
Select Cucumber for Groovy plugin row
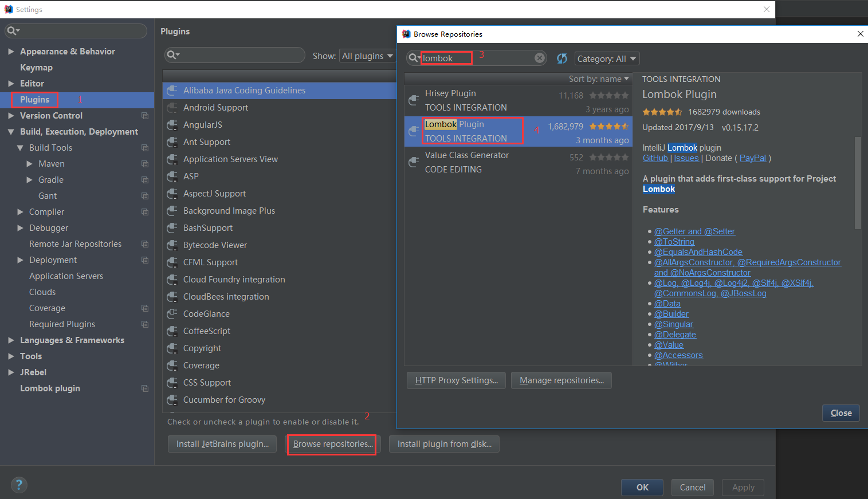tap(280, 400)
